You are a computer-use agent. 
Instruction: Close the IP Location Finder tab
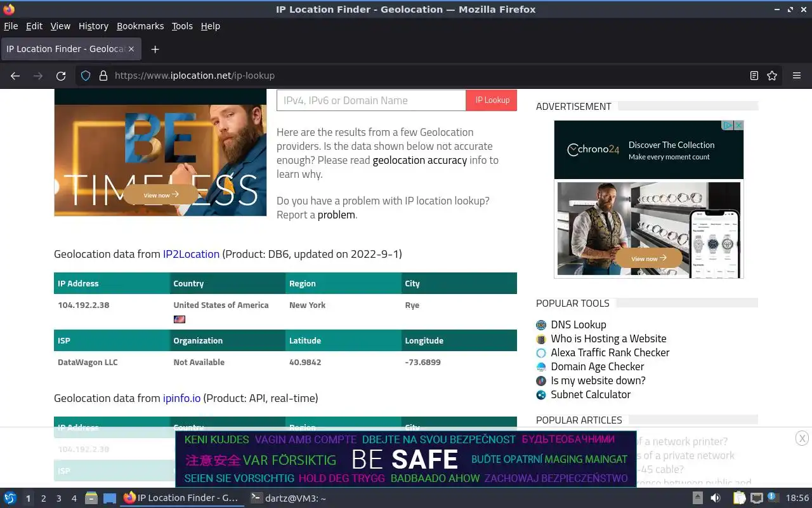[x=131, y=49]
